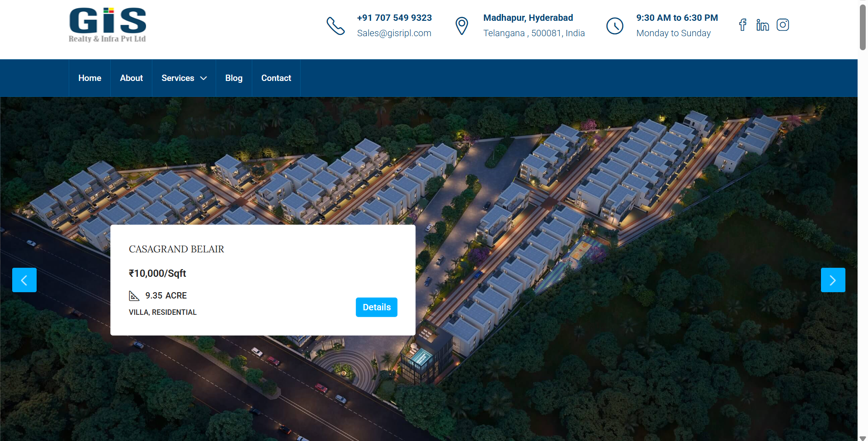Open the Blog menu item
868x441 pixels.
click(x=234, y=78)
